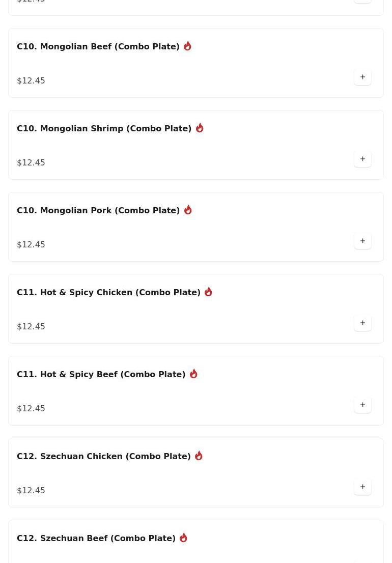Click spicy flame icon beside Mongolian Shrimp
The height and width of the screenshot is (563, 392).
(x=200, y=128)
